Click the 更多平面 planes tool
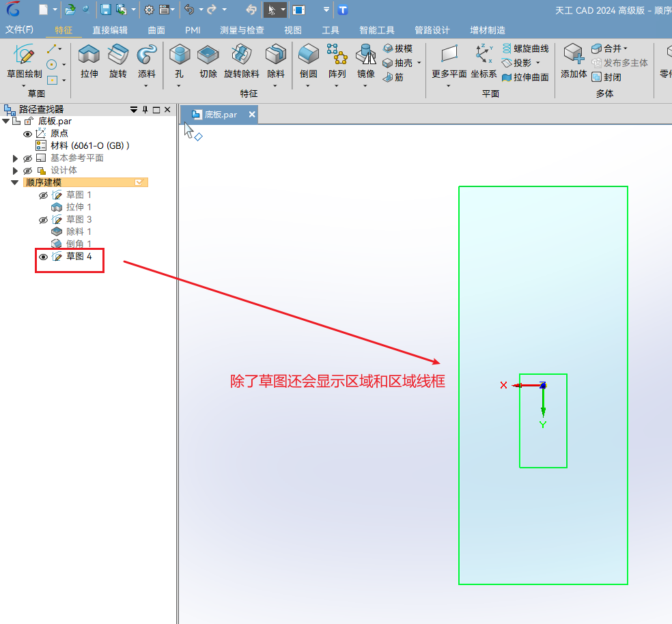 click(449, 61)
